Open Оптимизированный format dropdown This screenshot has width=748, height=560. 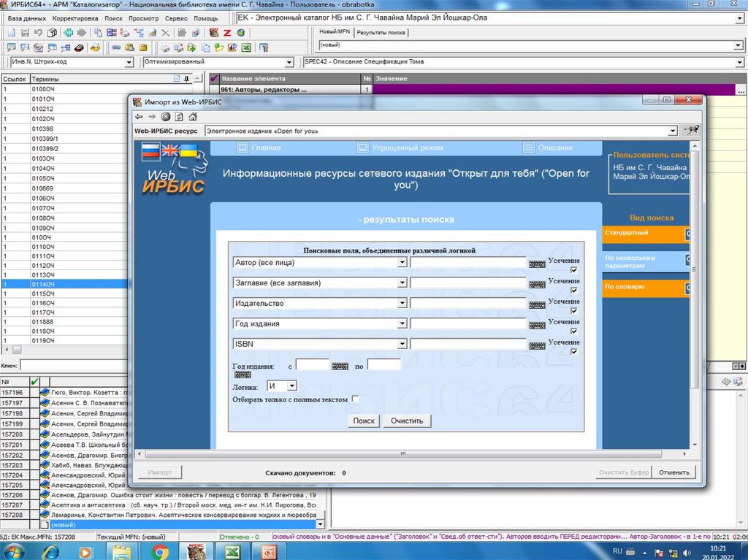(289, 63)
